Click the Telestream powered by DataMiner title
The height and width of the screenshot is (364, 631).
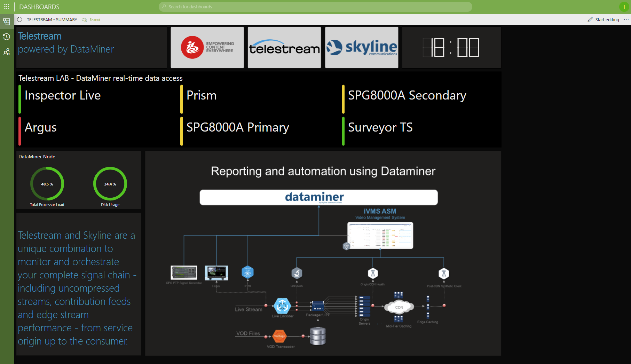tap(66, 42)
